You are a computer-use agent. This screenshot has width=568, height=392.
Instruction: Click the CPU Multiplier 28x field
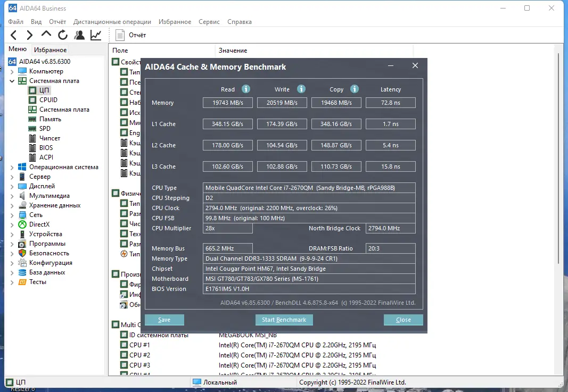point(227,228)
